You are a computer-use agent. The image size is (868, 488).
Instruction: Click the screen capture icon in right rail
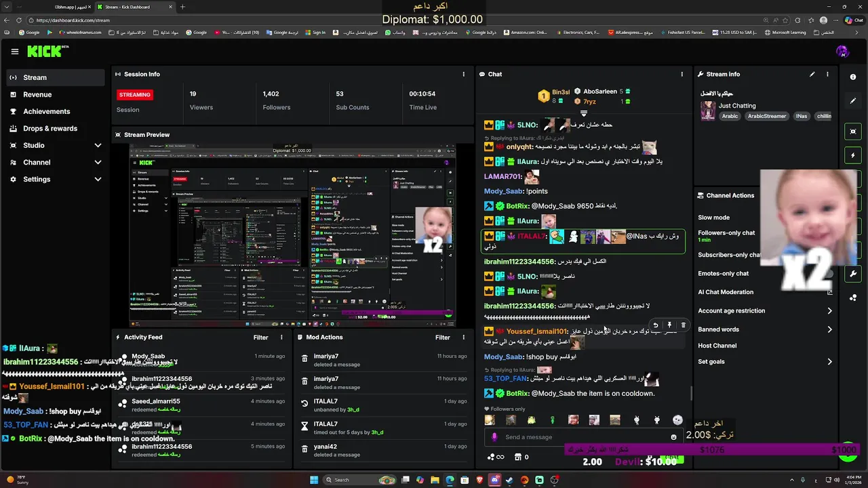pyautogui.click(x=853, y=131)
